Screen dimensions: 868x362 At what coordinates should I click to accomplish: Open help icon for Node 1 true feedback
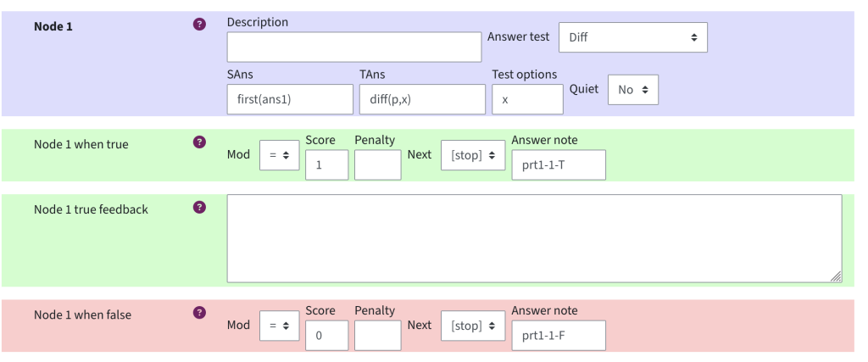pos(200,207)
